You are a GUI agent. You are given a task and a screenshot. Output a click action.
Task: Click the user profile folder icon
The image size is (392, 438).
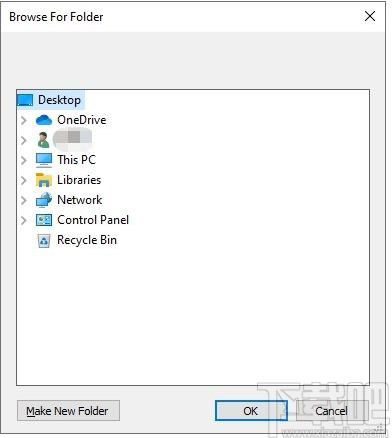[44, 140]
